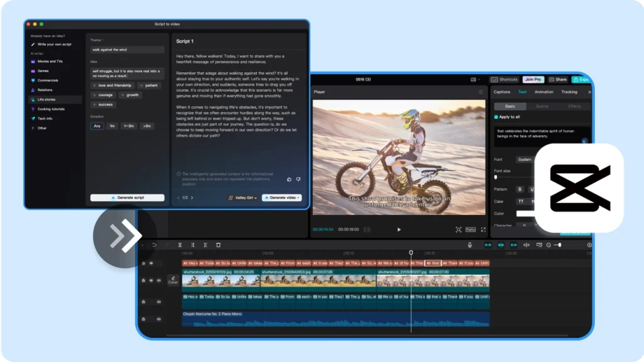644x362 pixels.
Task: Click the Font size slider handle
Action: 496,177
